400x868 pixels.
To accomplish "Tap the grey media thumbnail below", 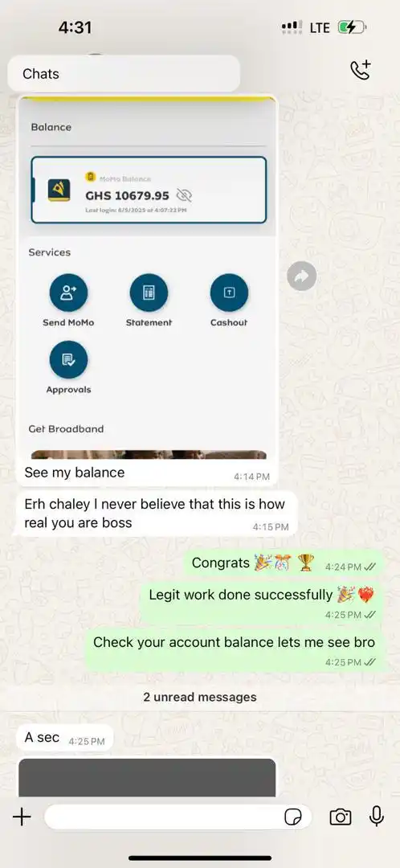I will coord(147,778).
